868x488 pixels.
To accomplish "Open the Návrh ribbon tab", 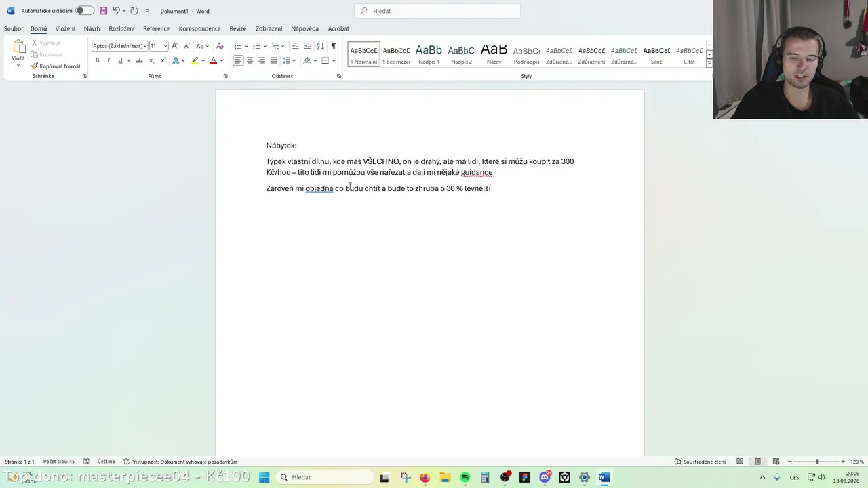I will tap(92, 28).
